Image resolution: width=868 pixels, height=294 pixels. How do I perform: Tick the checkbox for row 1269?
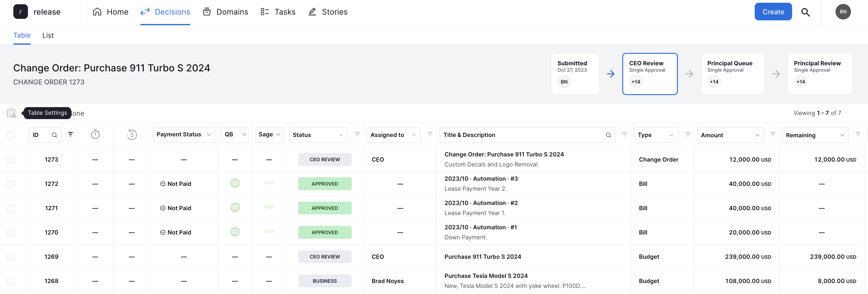11,257
